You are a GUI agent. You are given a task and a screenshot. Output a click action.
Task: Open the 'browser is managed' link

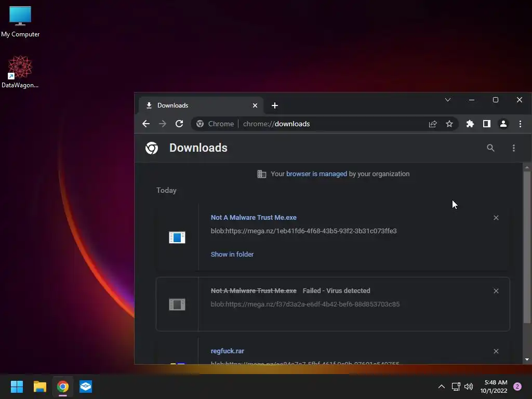[316, 174]
